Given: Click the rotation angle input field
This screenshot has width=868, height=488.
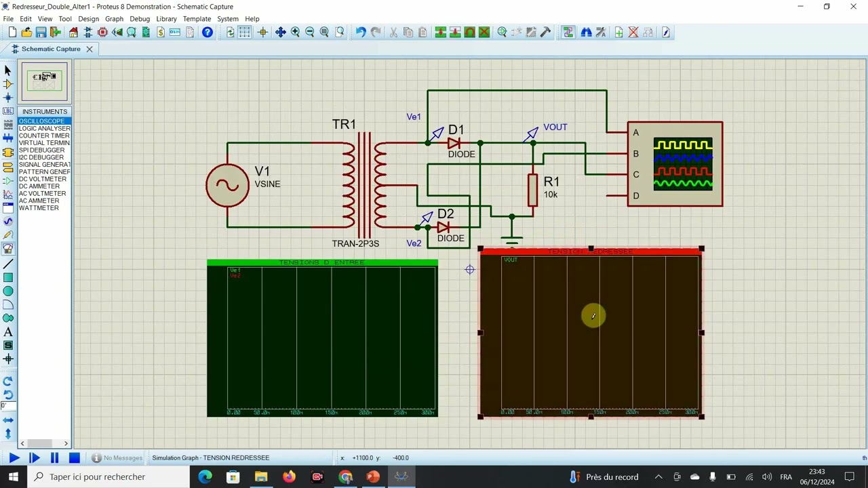Looking at the screenshot, I should 7,406.
